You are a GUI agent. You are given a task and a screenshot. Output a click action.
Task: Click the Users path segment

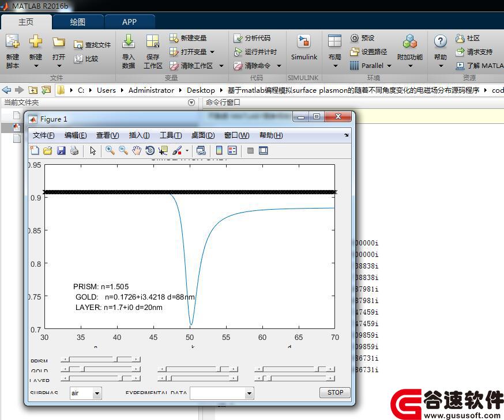pyautogui.click(x=106, y=90)
